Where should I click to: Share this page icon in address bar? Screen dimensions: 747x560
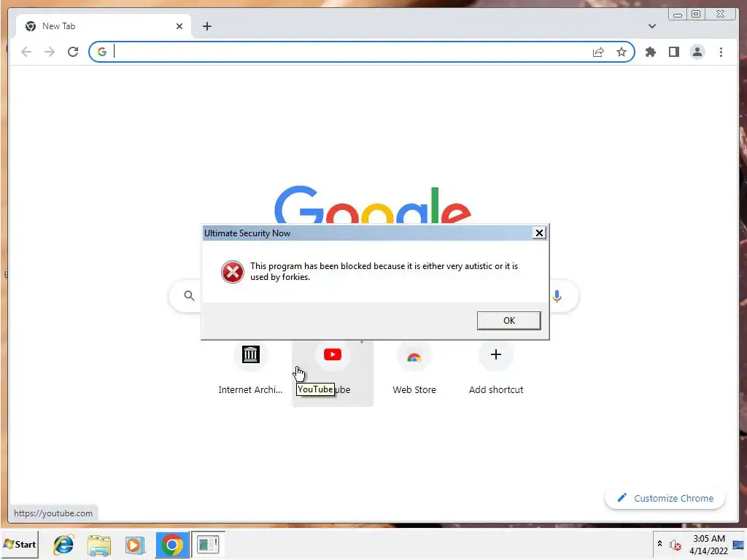point(598,52)
